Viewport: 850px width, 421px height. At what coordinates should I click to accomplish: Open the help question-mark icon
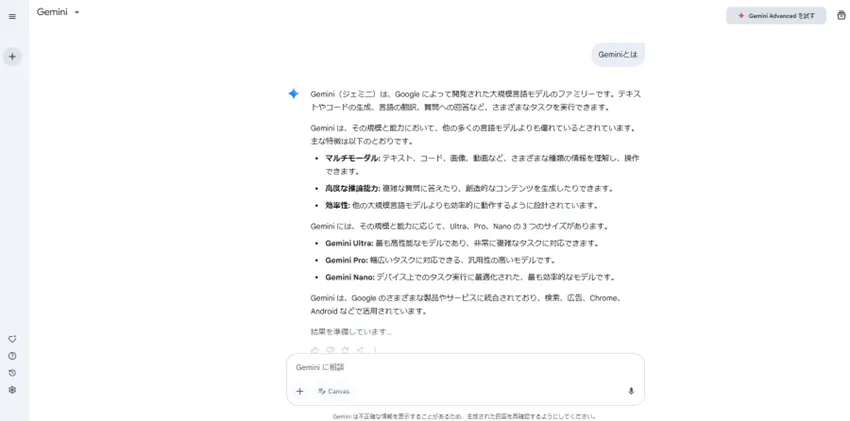pyautogui.click(x=12, y=356)
